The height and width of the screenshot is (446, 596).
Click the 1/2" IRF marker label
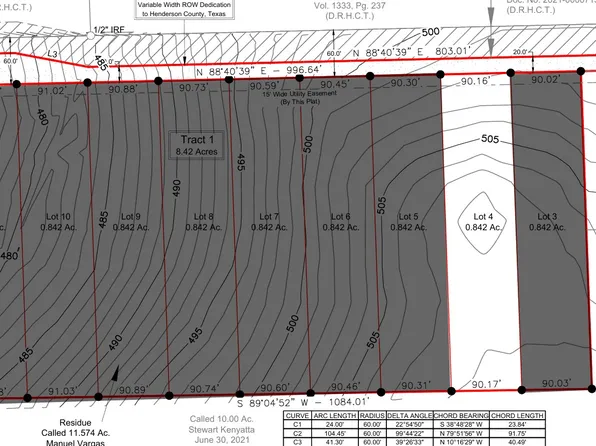pyautogui.click(x=109, y=30)
